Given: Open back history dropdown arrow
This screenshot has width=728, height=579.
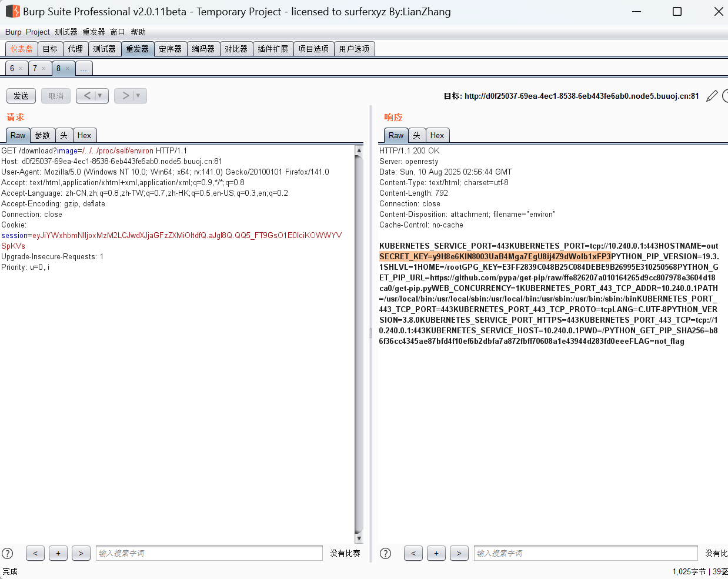Looking at the screenshot, I should (101, 95).
